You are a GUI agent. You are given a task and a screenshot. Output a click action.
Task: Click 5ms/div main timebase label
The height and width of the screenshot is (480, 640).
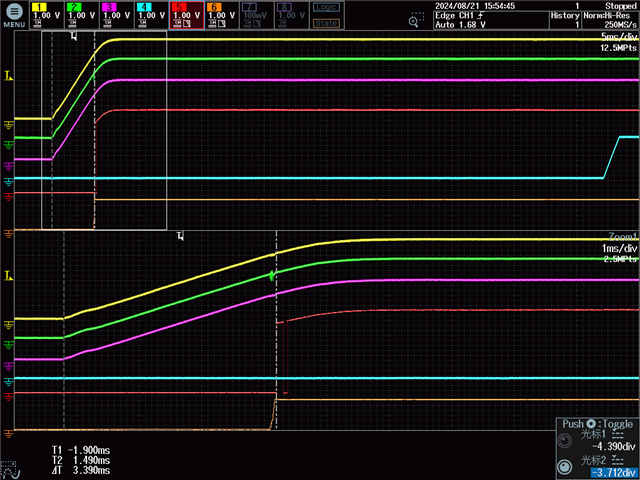click(x=619, y=37)
